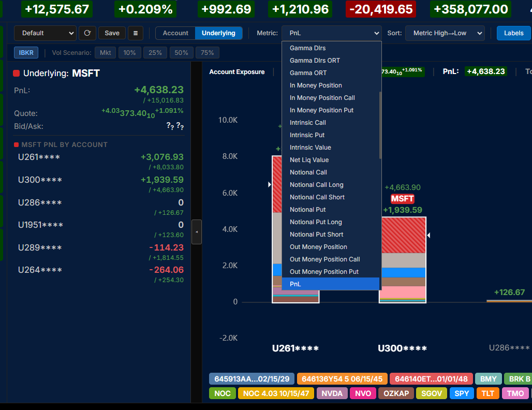Open the Default preset dropdown
Image resolution: width=532 pixels, height=410 pixels.
pos(45,33)
